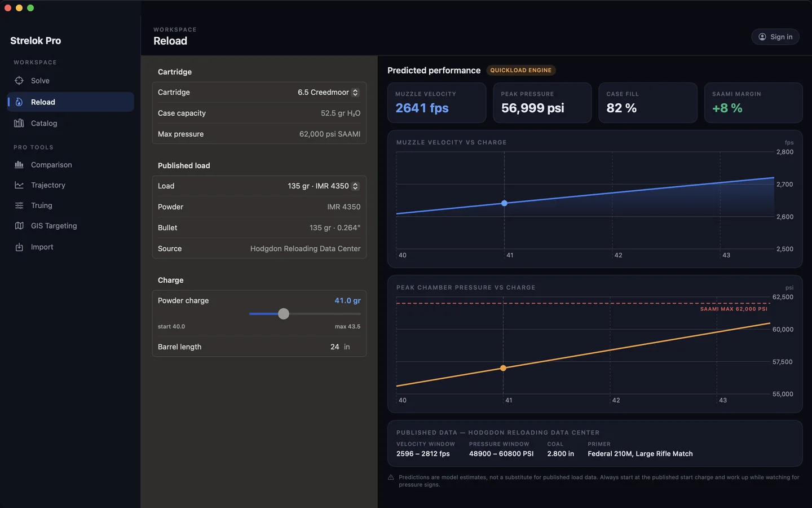
Task: Click the Powder charge slider thumb
Action: click(284, 314)
